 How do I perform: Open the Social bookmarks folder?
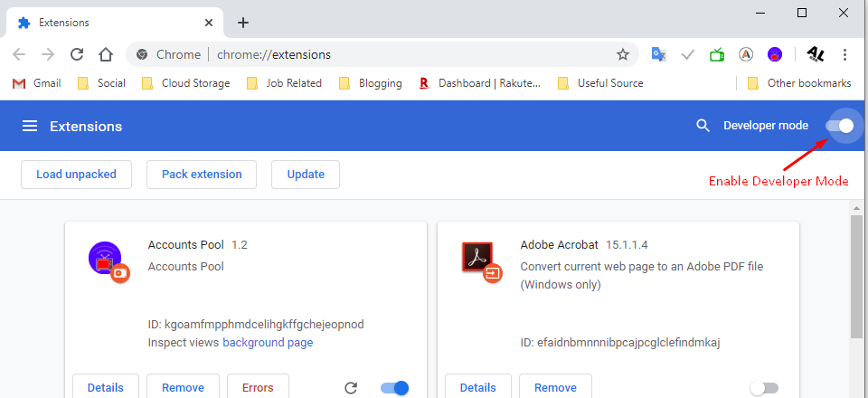coord(101,83)
